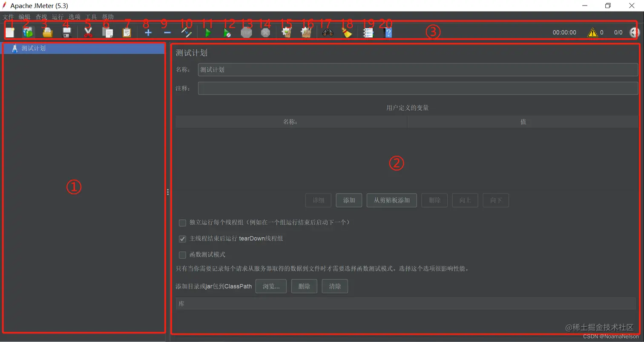This screenshot has width=644, height=342.
Task: Enable 独立运行每个线程组 option
Action: point(182,222)
